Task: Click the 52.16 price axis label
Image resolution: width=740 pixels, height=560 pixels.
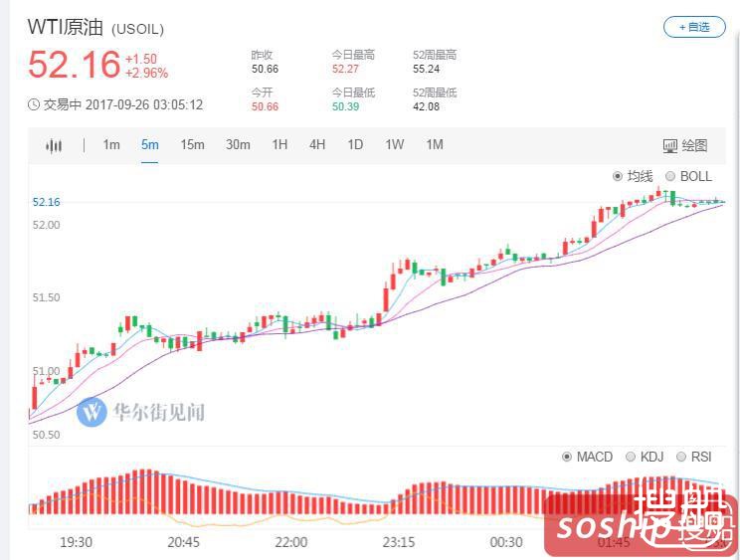Action: 46,202
